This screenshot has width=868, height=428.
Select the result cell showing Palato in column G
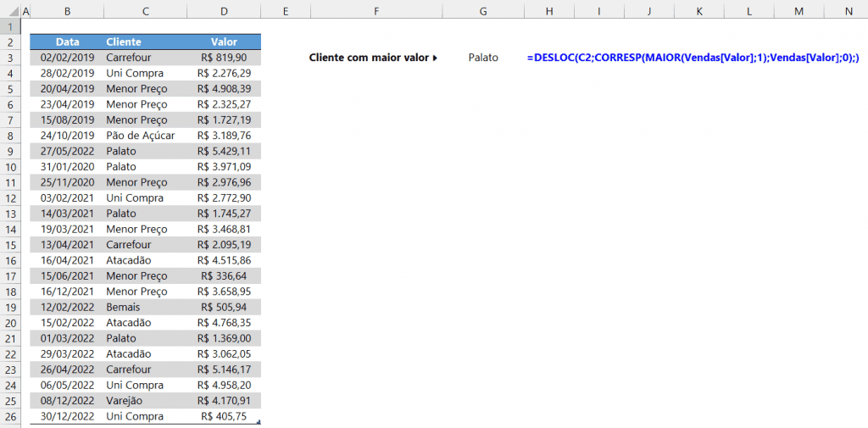pyautogui.click(x=483, y=58)
